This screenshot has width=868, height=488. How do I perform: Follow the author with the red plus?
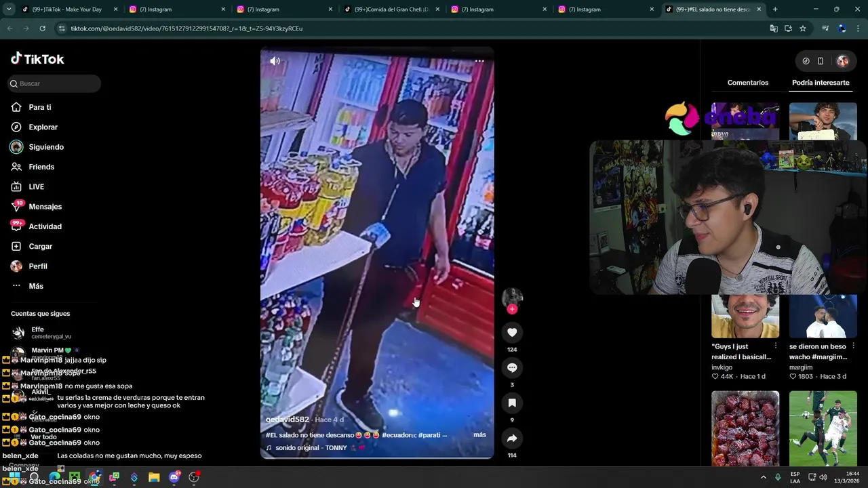512,309
